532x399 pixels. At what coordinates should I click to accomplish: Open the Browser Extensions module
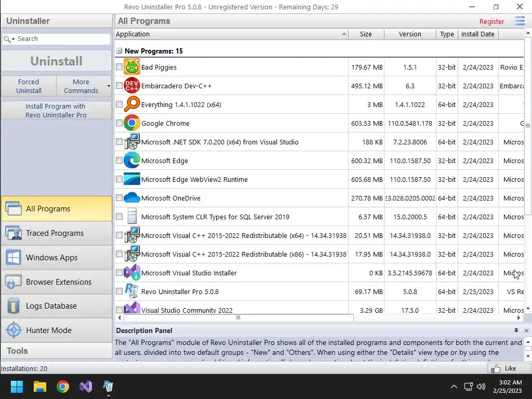[57, 282]
